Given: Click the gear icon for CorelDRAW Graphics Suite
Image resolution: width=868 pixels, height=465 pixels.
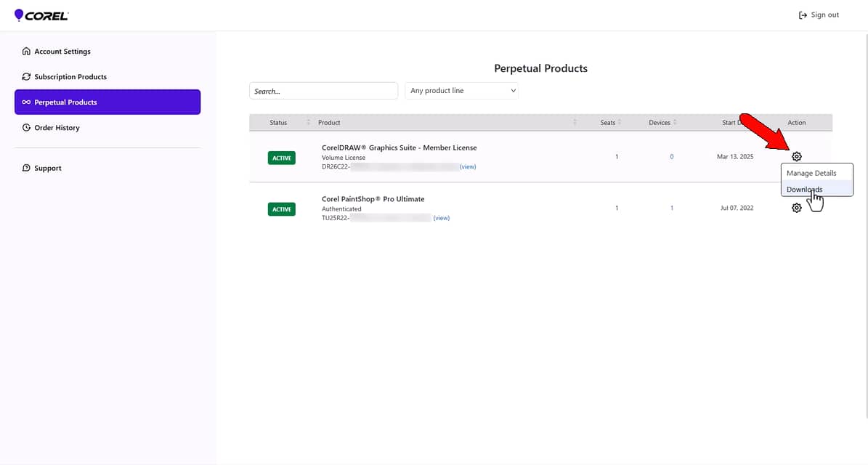Looking at the screenshot, I should tap(797, 157).
